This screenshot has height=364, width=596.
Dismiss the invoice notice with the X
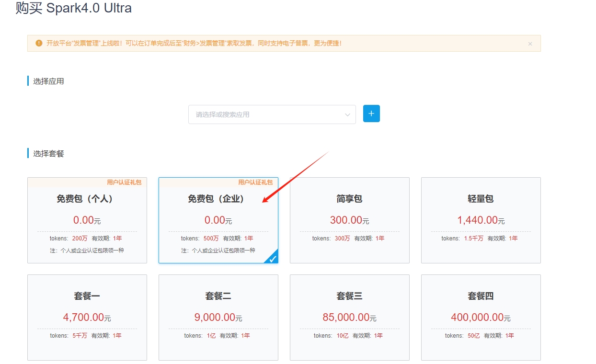[x=530, y=44]
